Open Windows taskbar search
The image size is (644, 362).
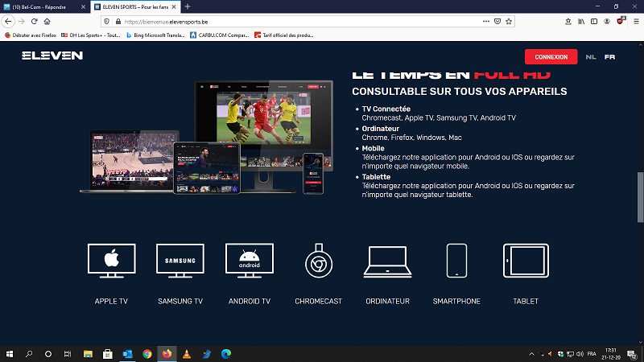(29, 354)
